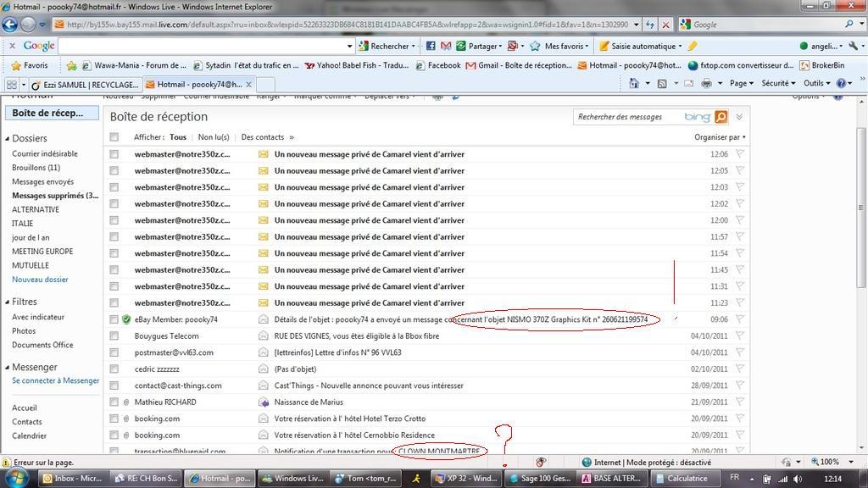Open the Boîte de réception folder
Image resolution: width=868 pixels, height=488 pixels.
pyautogui.click(x=52, y=113)
